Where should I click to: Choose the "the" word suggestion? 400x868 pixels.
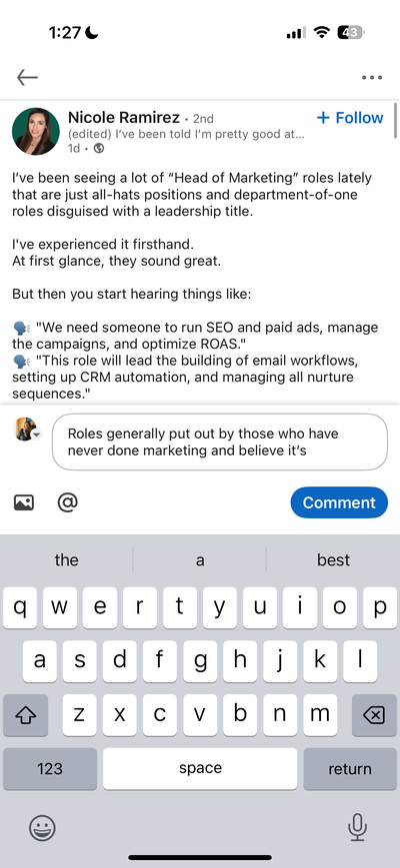66,559
